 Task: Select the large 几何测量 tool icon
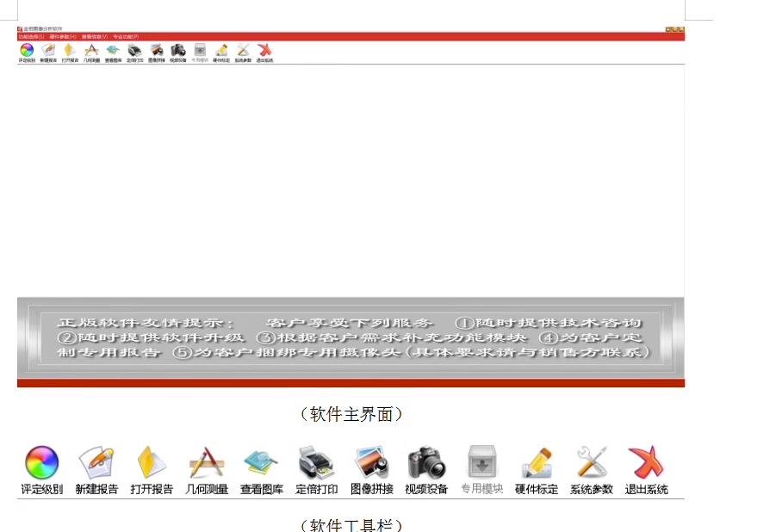207,463
